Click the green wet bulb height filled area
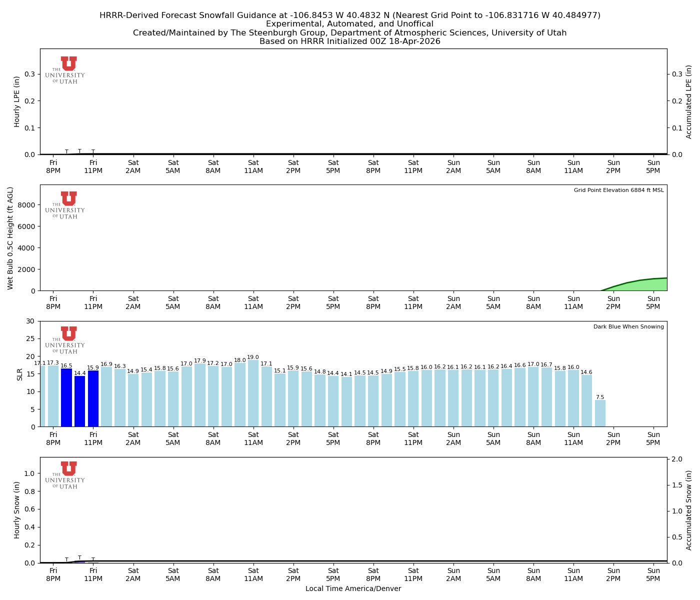 point(645,285)
